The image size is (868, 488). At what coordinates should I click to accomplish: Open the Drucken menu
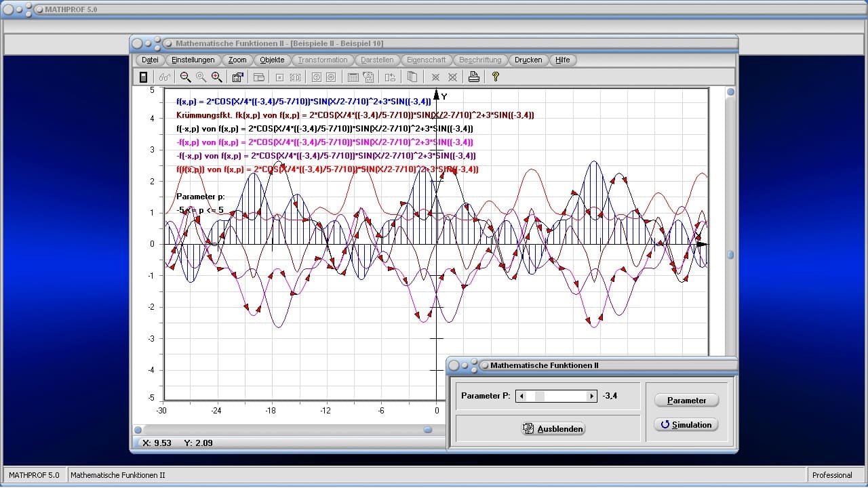point(528,60)
